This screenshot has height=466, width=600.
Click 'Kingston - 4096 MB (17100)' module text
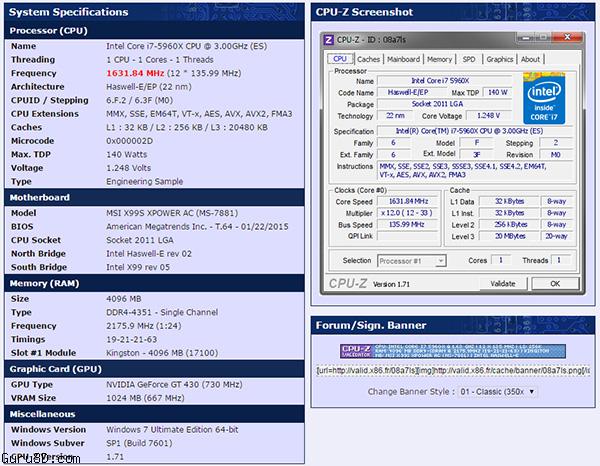tap(162, 353)
